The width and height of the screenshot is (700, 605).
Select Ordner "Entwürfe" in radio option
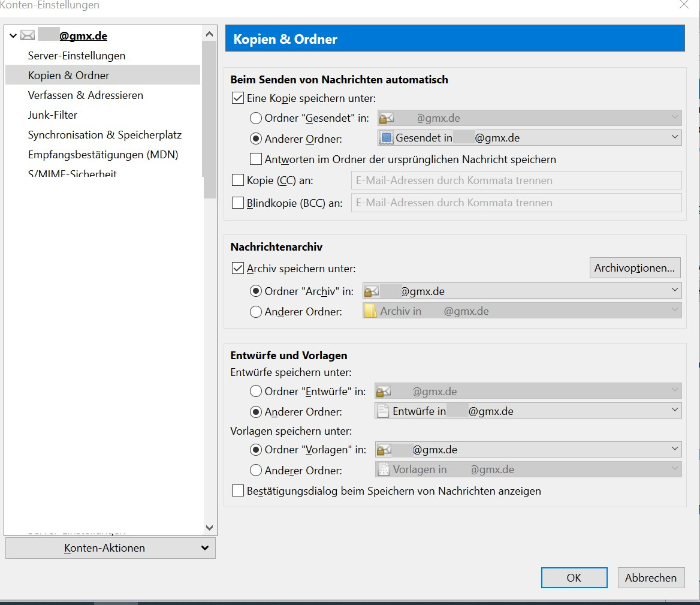click(x=256, y=392)
